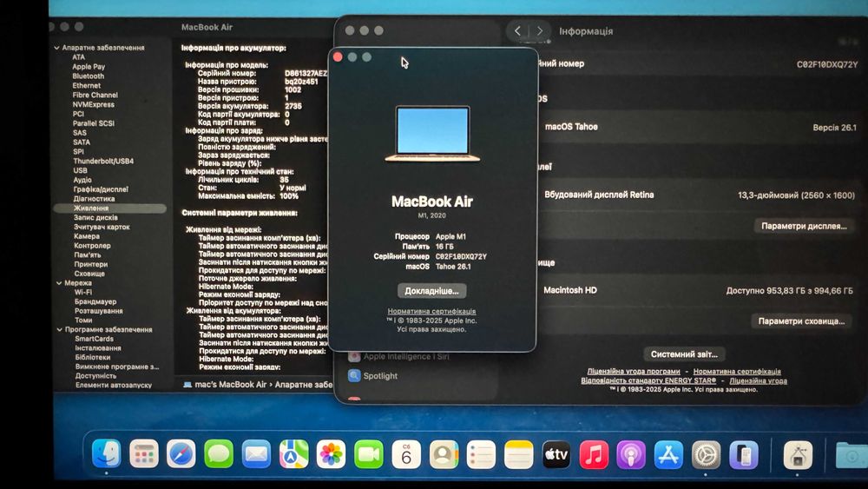Open System Settings gear in Dock
868x489 pixels.
[707, 454]
